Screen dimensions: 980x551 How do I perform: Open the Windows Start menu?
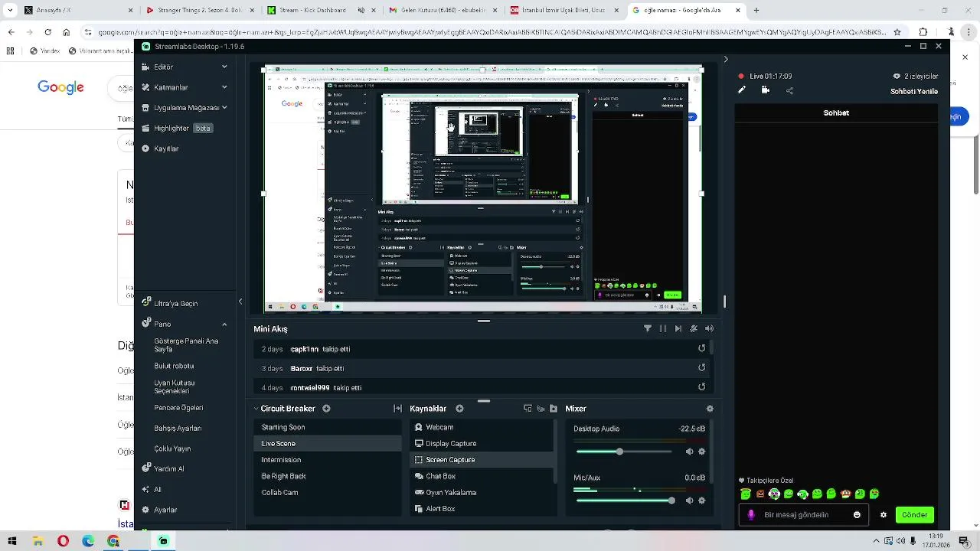click(12, 541)
